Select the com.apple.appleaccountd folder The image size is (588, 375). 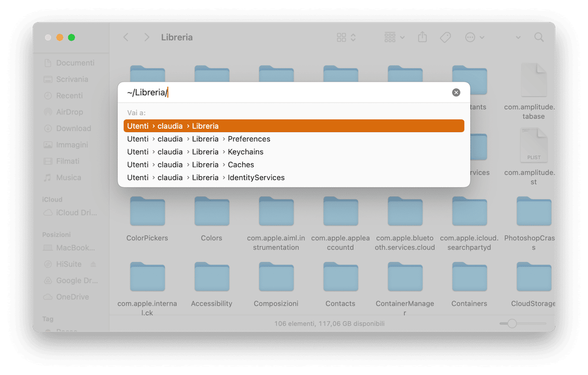tap(340, 211)
